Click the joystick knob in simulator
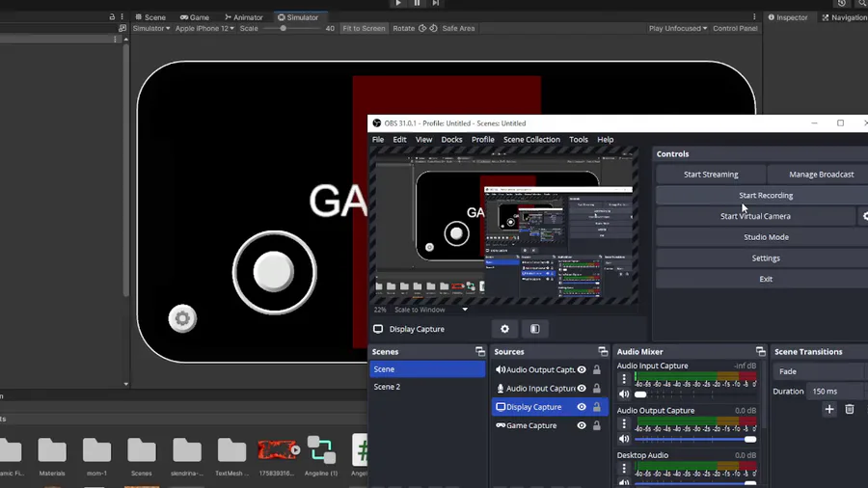The height and width of the screenshot is (488, 868). click(x=274, y=271)
